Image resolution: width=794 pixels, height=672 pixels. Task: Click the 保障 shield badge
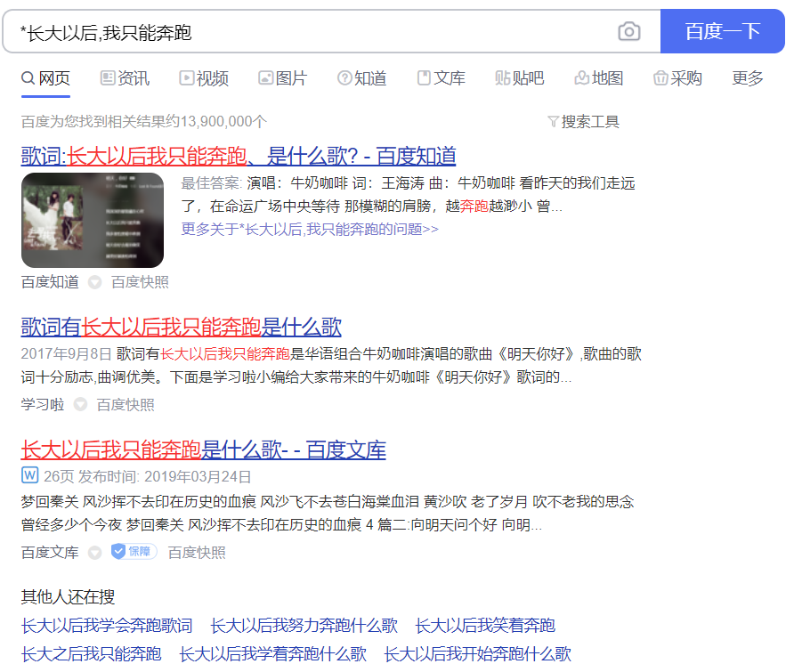(134, 552)
